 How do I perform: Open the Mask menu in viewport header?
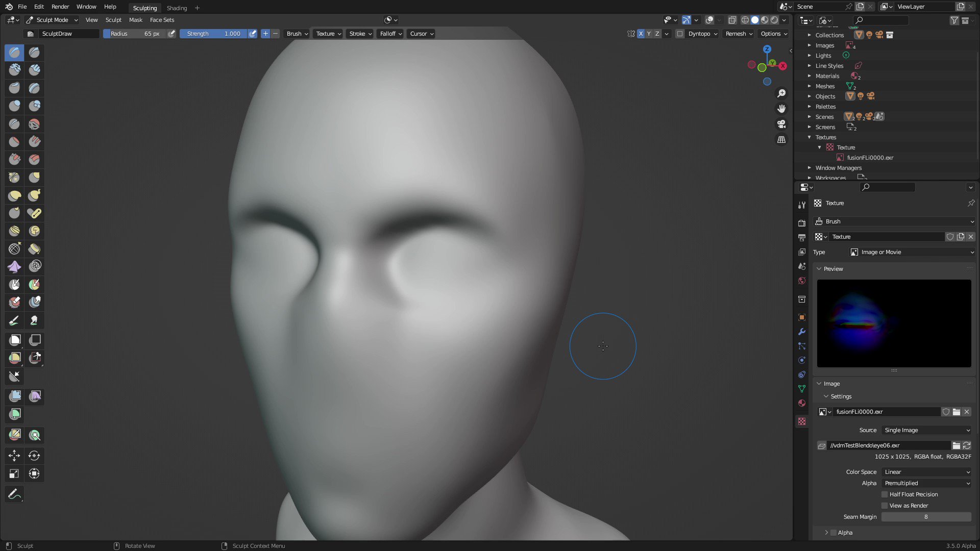point(136,20)
